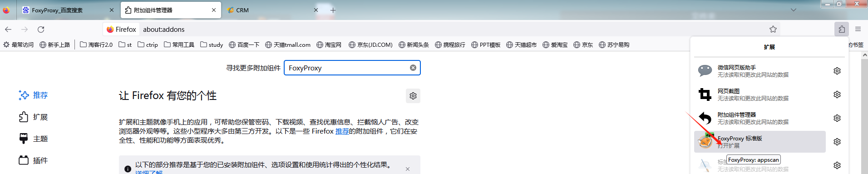Open 网页截图 extension

[x=760, y=94]
